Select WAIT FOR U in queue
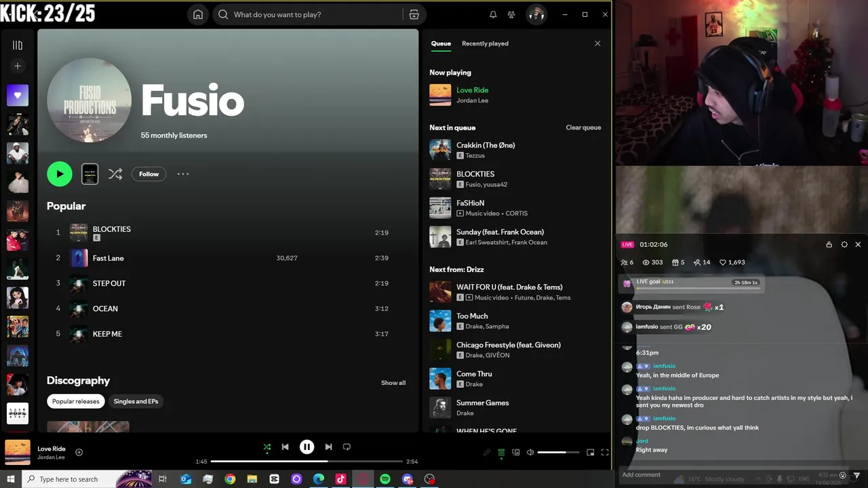The image size is (868, 488). (x=515, y=292)
